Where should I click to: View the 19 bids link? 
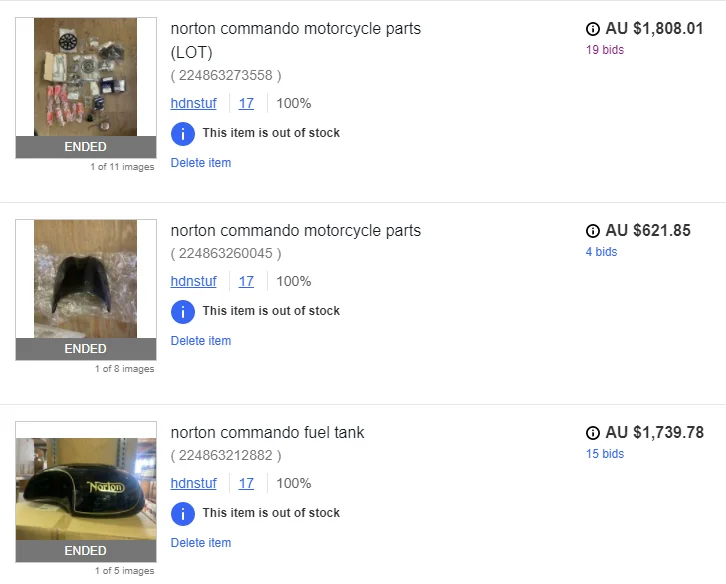click(604, 50)
